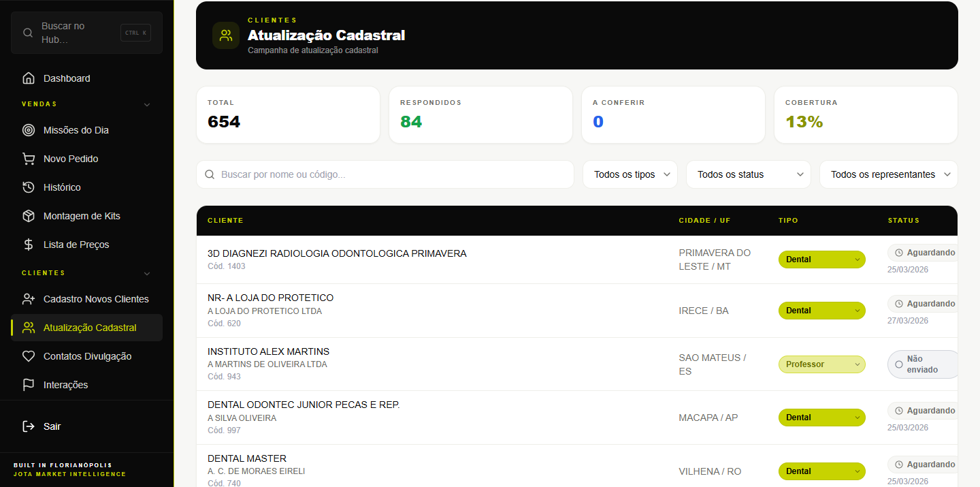The width and height of the screenshot is (980, 487).
Task: Navigate to Montagem de Kits
Action: (x=87, y=216)
